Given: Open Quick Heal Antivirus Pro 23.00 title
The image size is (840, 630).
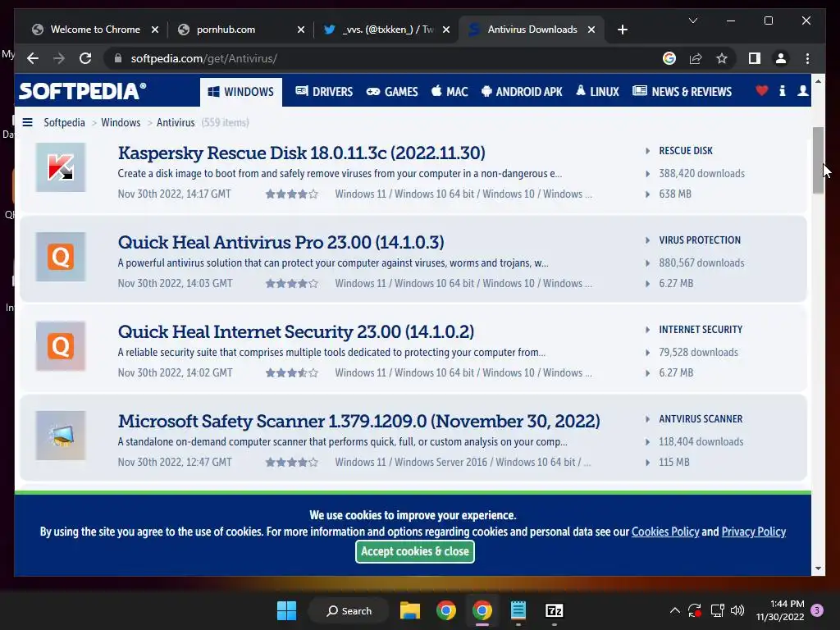Looking at the screenshot, I should point(281,242).
